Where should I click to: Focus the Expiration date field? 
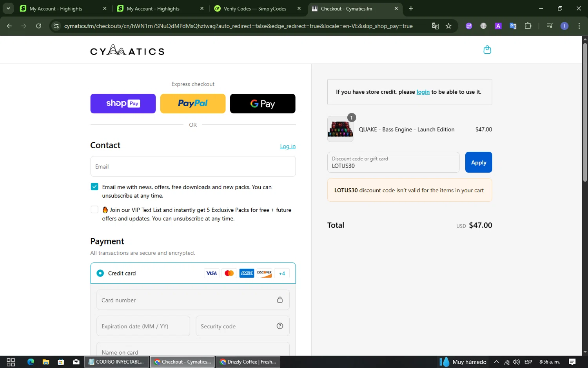143,326
